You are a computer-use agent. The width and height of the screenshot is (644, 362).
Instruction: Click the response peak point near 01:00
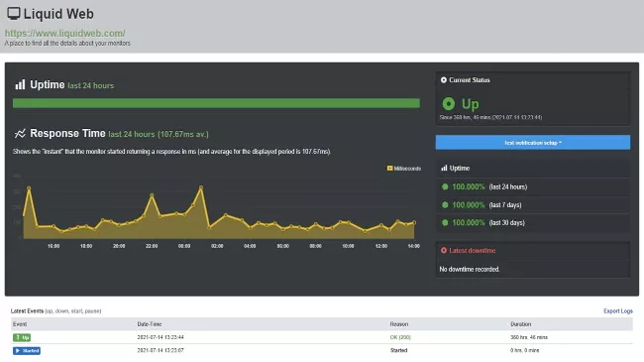click(201, 187)
